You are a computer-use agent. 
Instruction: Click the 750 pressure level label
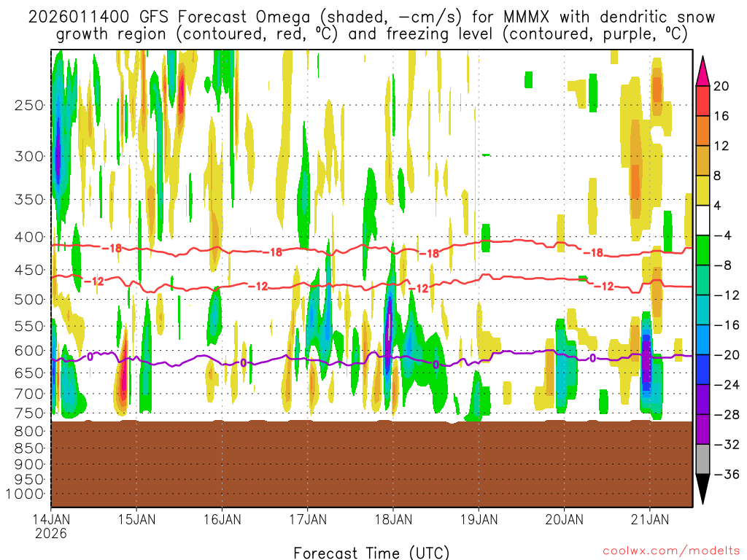click(x=29, y=413)
